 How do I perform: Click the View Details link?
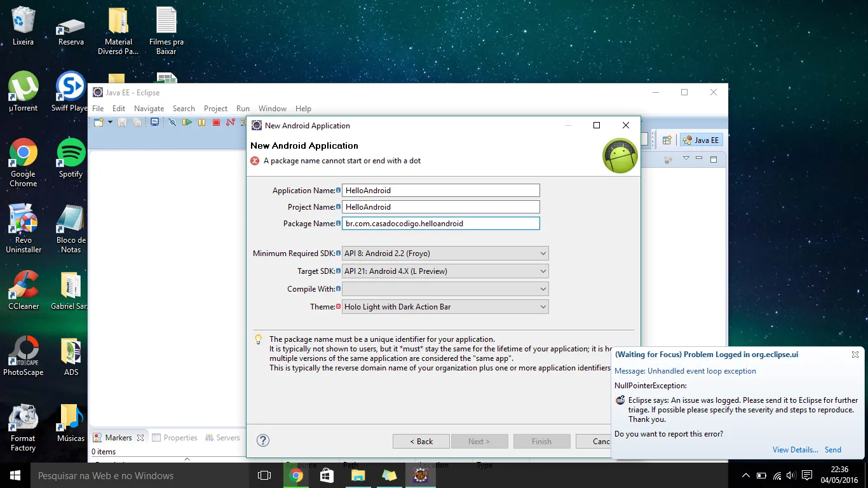(795, 450)
